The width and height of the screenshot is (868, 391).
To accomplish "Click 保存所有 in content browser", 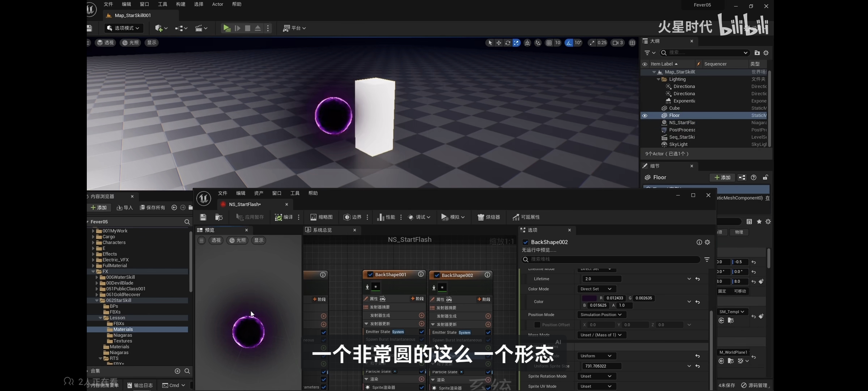I will [153, 207].
